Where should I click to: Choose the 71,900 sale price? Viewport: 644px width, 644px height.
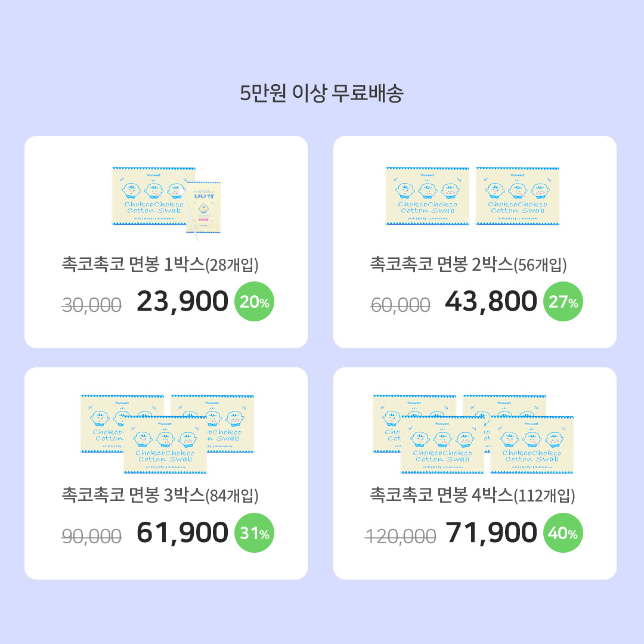click(491, 532)
